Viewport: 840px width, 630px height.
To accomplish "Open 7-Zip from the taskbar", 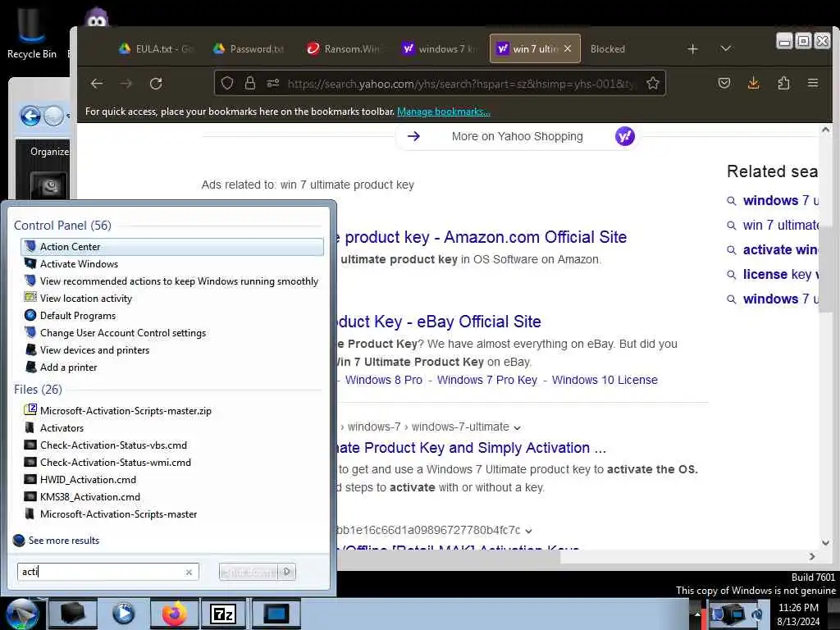I will pyautogui.click(x=223, y=614).
